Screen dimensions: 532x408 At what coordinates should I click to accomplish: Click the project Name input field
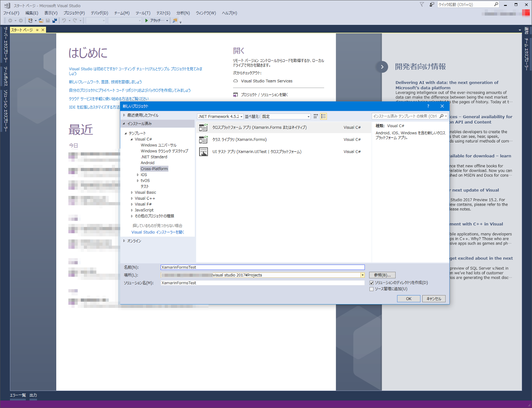pyautogui.click(x=263, y=267)
